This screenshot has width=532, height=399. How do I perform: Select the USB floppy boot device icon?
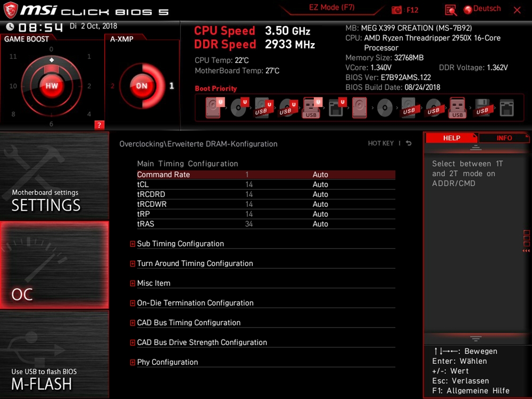tap(482, 107)
